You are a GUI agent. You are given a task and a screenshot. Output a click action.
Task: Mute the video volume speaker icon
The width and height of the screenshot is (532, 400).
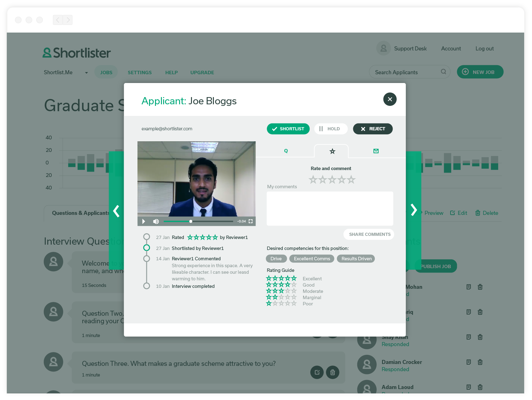click(156, 221)
